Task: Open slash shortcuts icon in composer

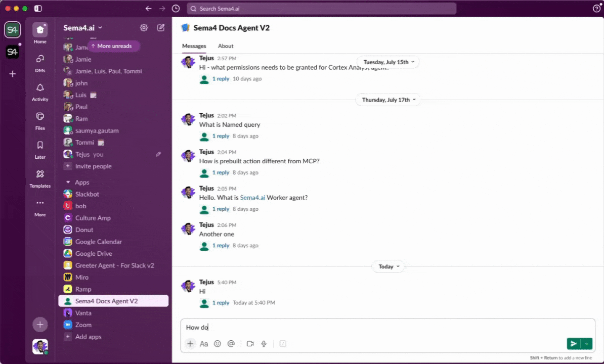Action: pyautogui.click(x=283, y=344)
